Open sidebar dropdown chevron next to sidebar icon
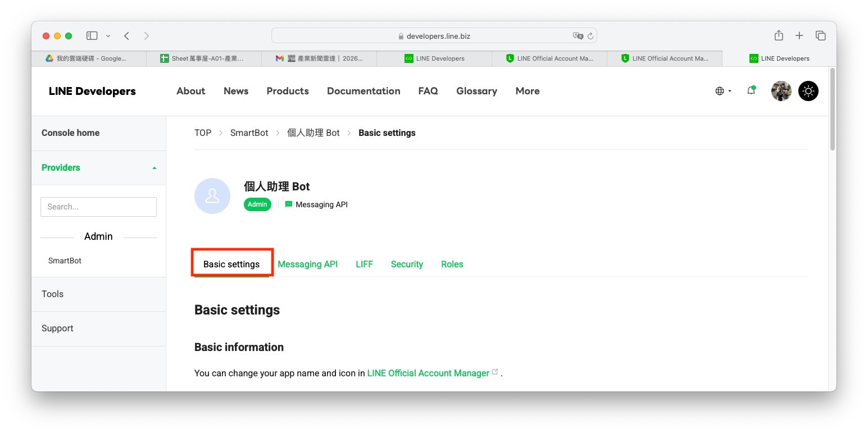Screen dimensions: 868x433 [108, 36]
